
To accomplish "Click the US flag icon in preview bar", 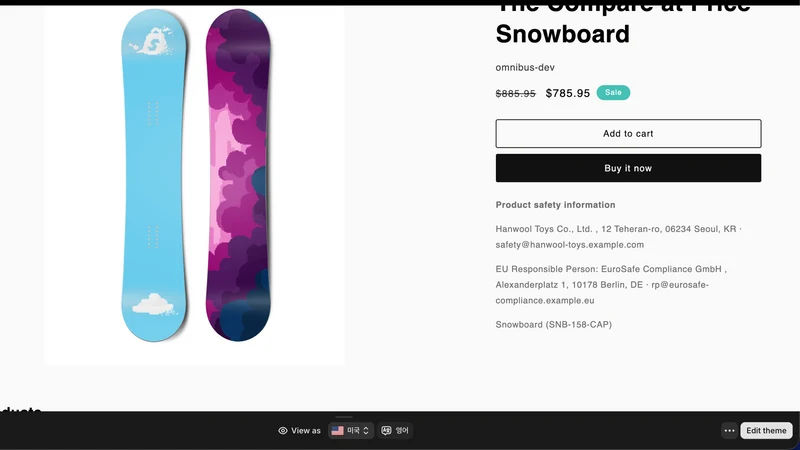I will tap(337, 431).
